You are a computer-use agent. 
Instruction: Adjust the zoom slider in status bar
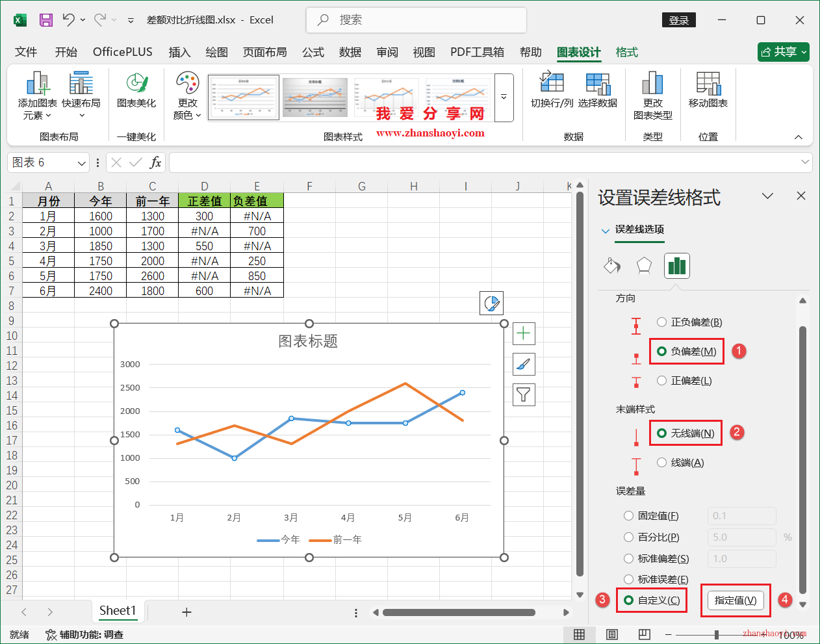717,634
